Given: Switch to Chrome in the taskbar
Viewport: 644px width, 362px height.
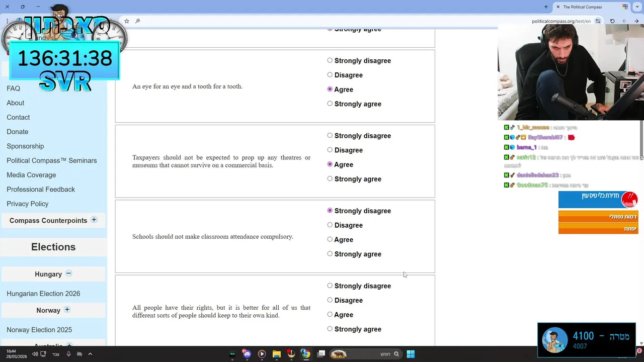Looking at the screenshot, I should pyautogui.click(x=305, y=354).
